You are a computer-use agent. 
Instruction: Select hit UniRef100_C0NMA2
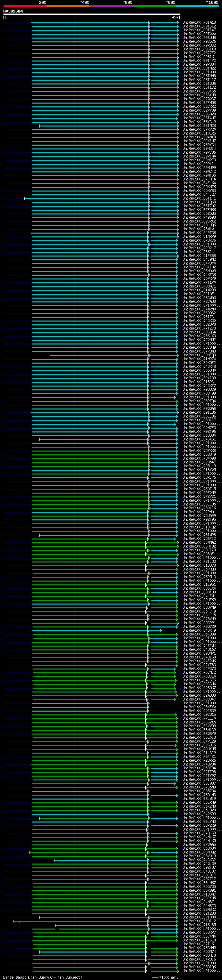[x=199, y=543]
